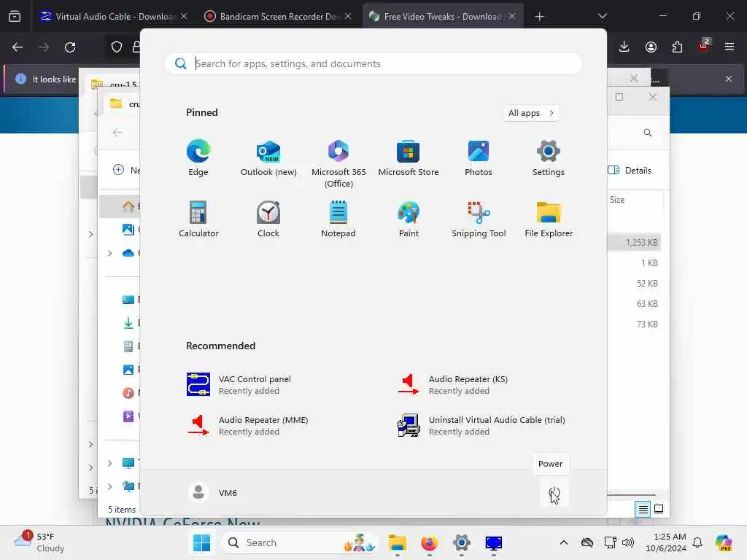The height and width of the screenshot is (560, 747).
Task: Open Settings gear on taskbar
Action: click(x=461, y=542)
